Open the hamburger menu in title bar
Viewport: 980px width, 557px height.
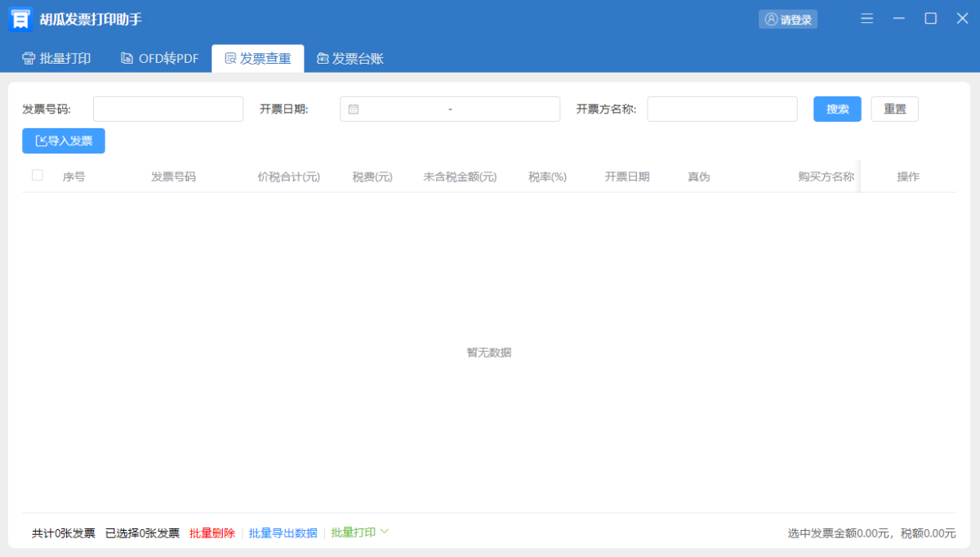867,19
